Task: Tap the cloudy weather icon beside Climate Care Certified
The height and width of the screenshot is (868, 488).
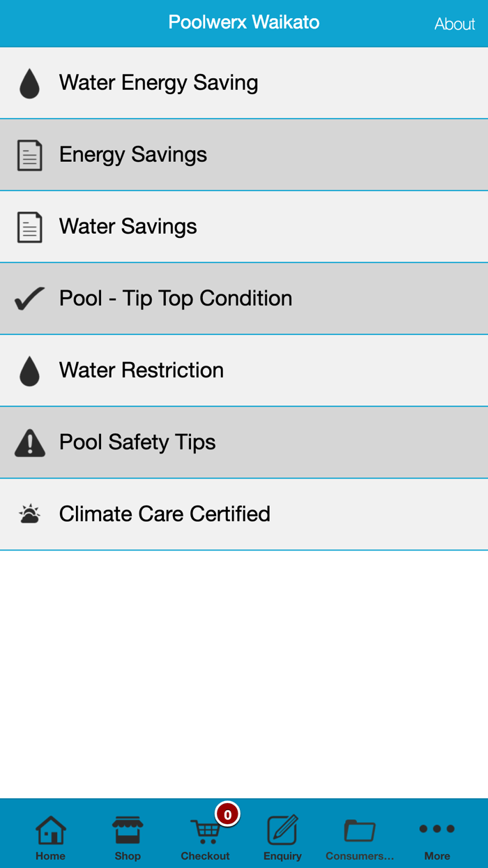Action: click(x=29, y=514)
